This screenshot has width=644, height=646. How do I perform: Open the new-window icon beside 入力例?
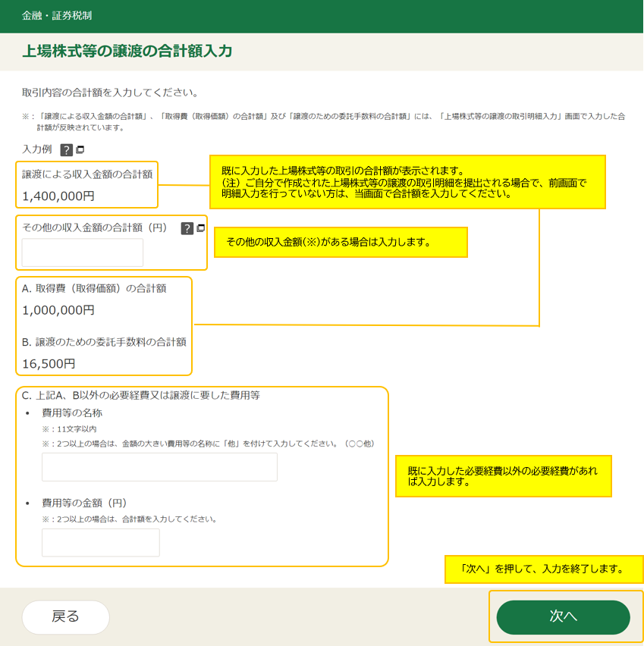(80, 150)
